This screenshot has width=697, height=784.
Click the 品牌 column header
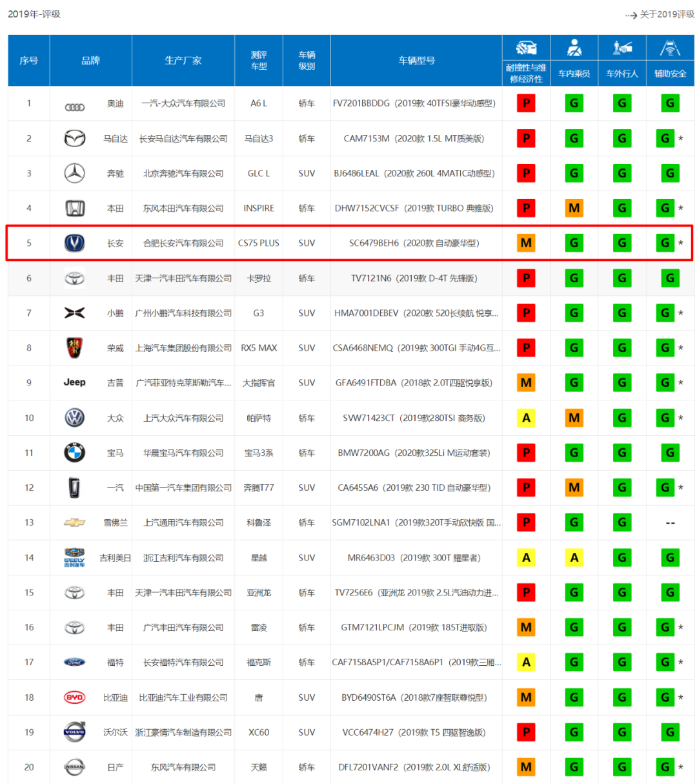coord(91,61)
